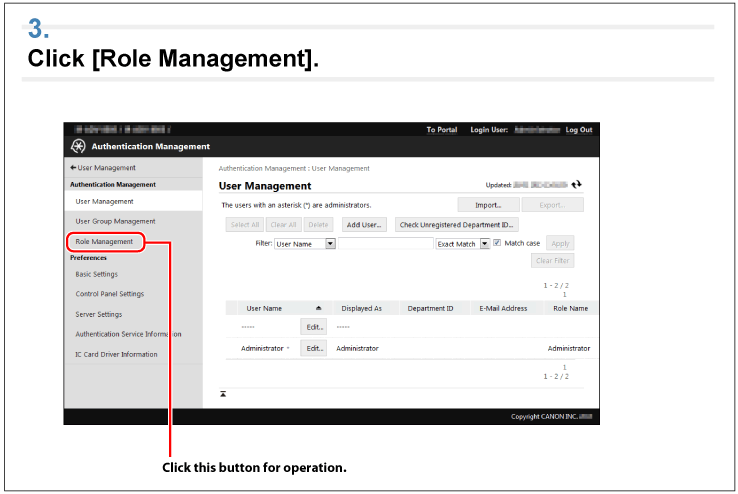
Task: Click the User Name sort arrow
Action: click(x=318, y=308)
